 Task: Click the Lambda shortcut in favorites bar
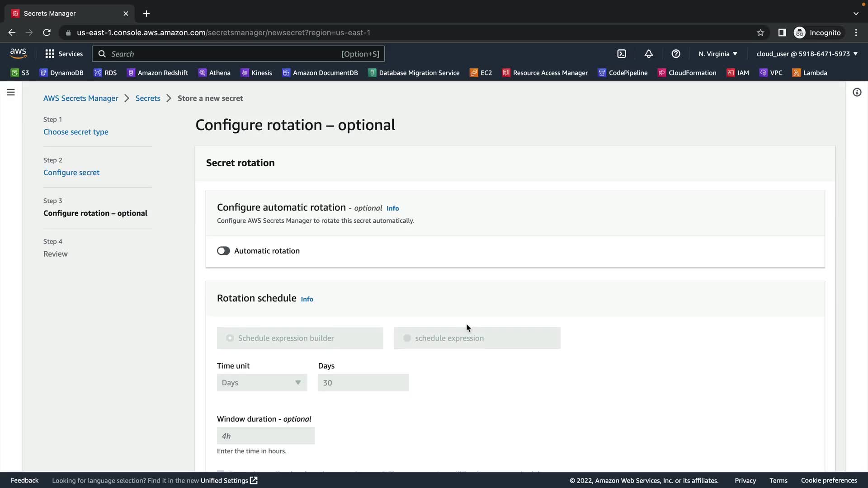tap(810, 73)
